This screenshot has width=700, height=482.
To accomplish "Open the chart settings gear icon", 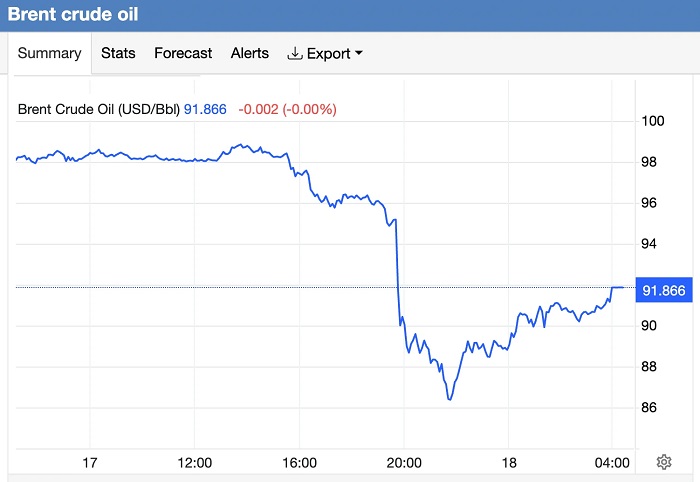I will point(663,461).
